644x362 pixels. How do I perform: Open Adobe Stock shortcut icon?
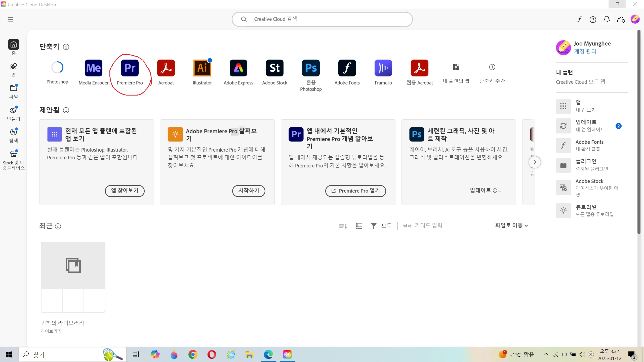pos(274,68)
